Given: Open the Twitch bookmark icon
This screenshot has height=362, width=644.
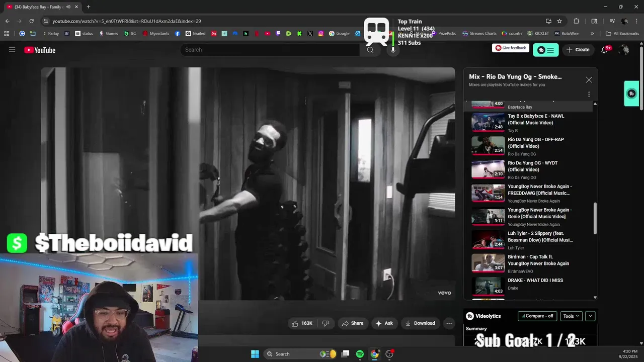Looking at the screenshot, I should click(x=278, y=34).
